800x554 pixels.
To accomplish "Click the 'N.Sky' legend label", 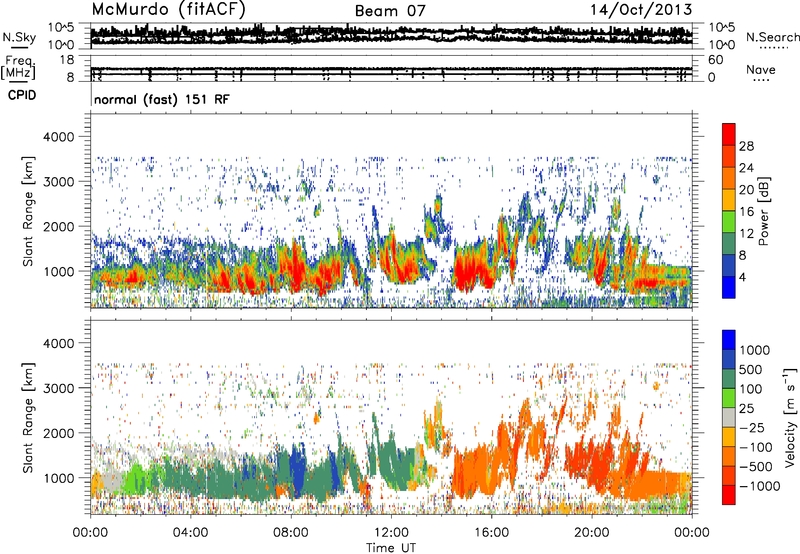I will [19, 37].
